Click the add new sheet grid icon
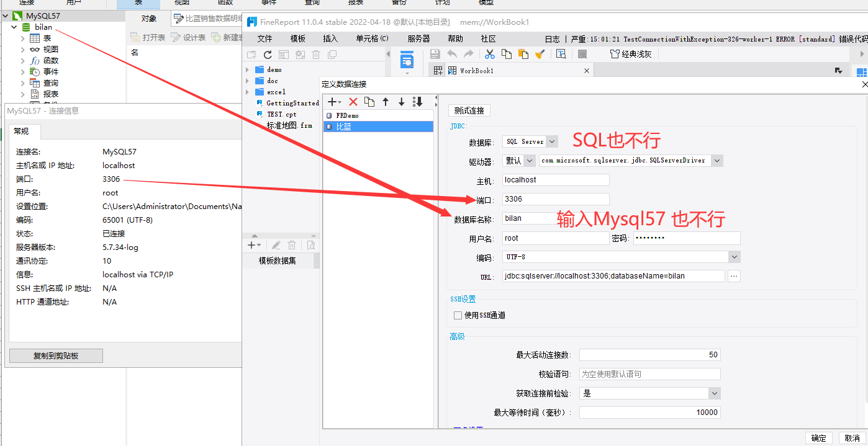The image size is (868, 446). point(438,71)
